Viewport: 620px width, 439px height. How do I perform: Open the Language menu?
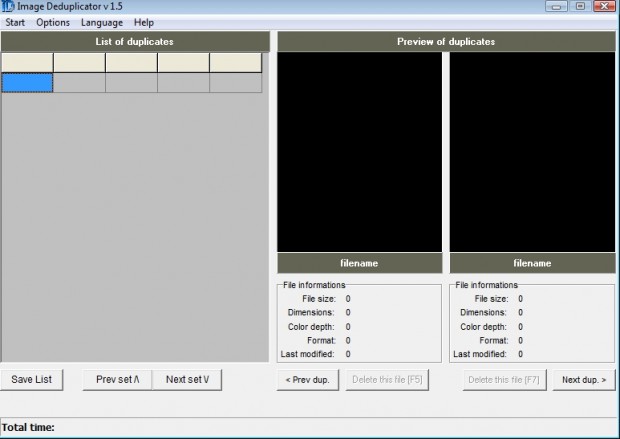tap(102, 23)
